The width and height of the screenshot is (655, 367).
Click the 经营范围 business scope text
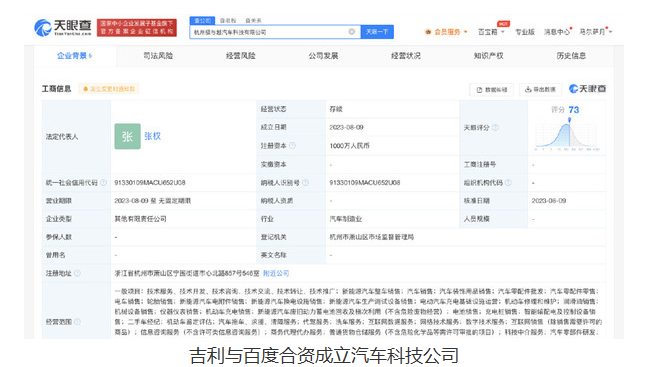click(358, 311)
